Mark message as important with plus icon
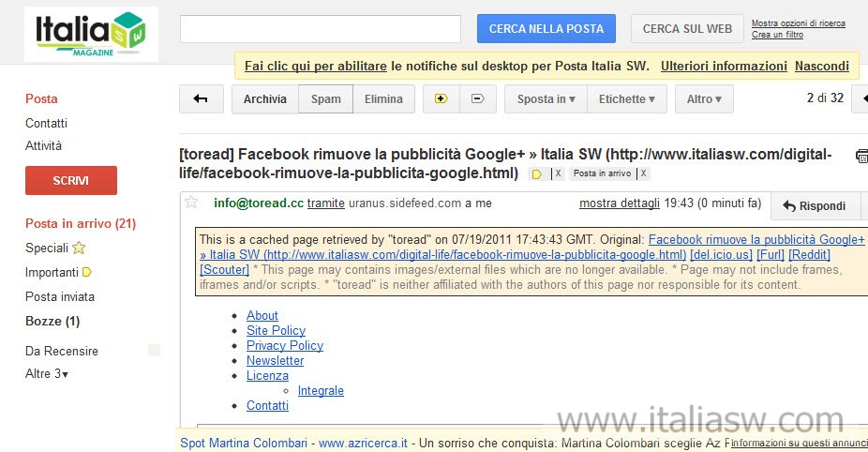This screenshot has height=452, width=868. tap(441, 99)
